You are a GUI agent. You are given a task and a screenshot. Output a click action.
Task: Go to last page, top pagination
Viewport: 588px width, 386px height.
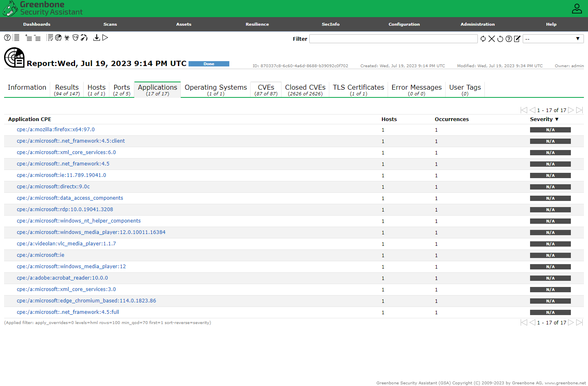coord(579,110)
